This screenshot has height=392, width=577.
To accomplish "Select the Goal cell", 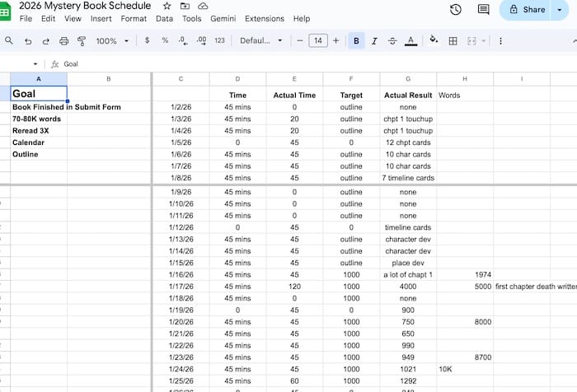I will tap(39, 93).
